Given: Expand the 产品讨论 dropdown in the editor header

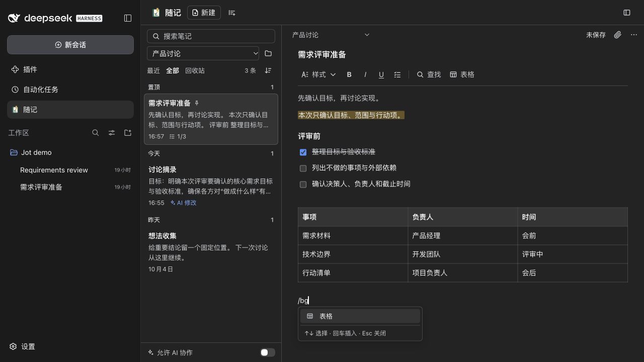Looking at the screenshot, I should tap(331, 35).
